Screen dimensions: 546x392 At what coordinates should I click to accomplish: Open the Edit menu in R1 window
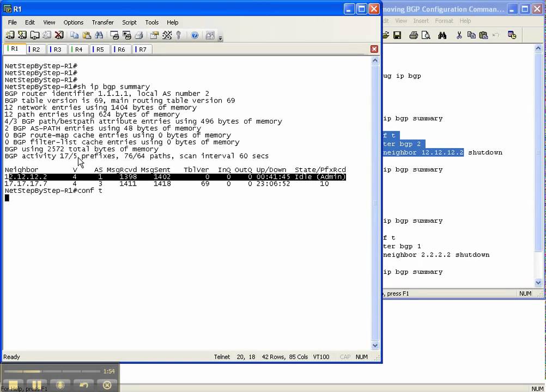30,22
